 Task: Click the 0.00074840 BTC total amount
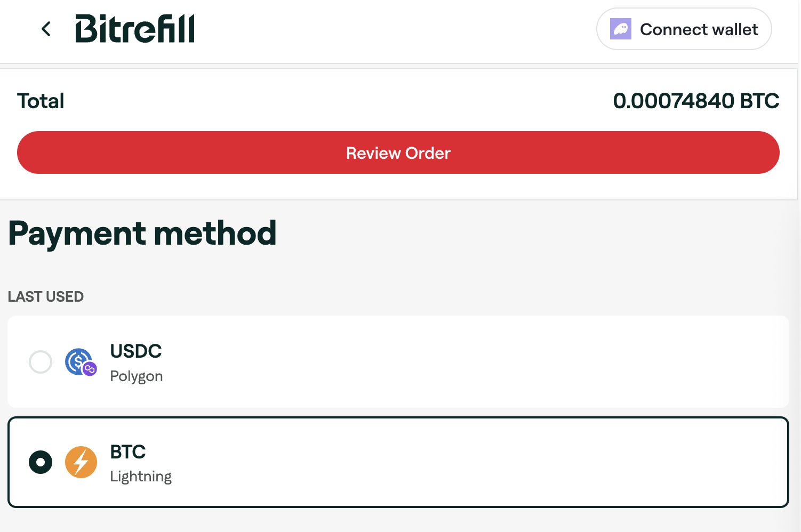pyautogui.click(x=695, y=101)
